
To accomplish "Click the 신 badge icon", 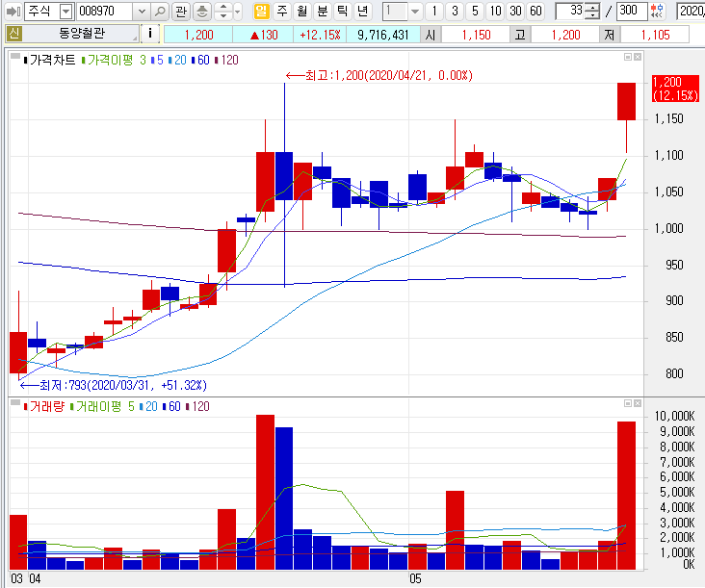I will tap(13, 34).
